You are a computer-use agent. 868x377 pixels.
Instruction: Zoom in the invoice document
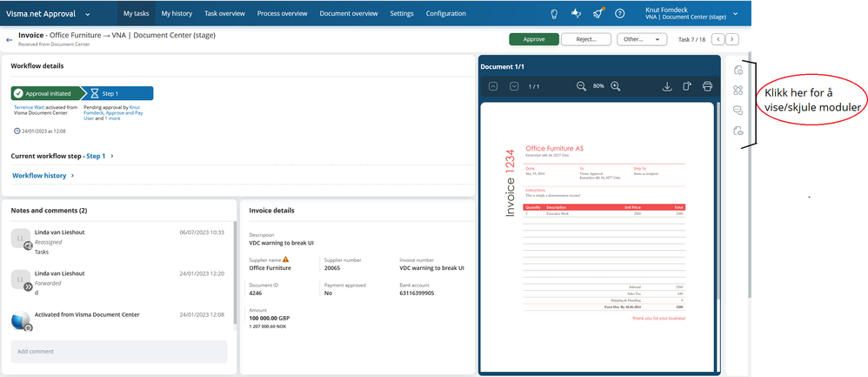pyautogui.click(x=616, y=86)
